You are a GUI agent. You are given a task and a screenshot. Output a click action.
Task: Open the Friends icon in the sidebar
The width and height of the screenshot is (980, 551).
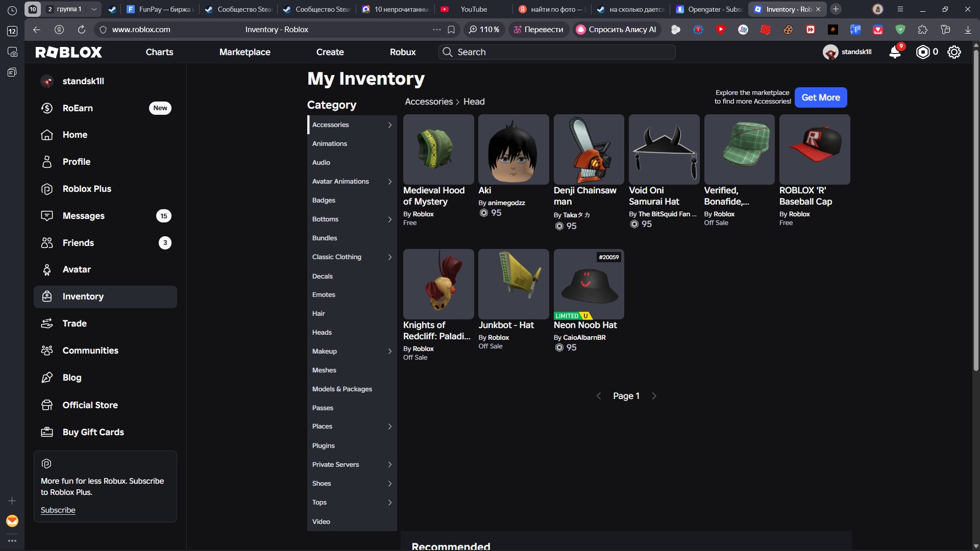(x=47, y=243)
